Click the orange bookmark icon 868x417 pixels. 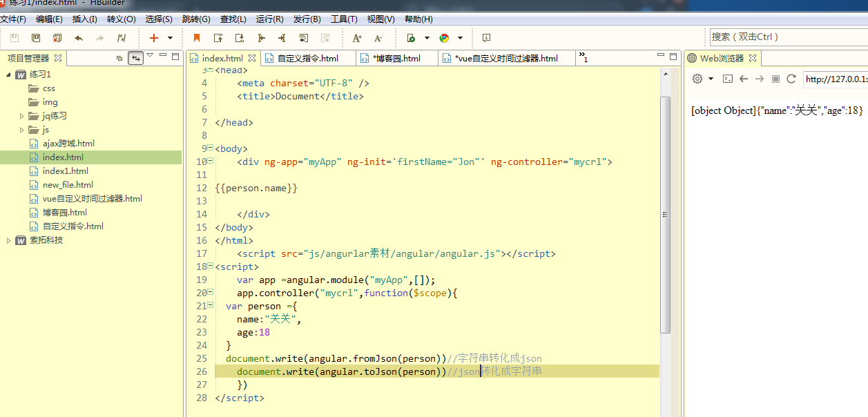197,38
